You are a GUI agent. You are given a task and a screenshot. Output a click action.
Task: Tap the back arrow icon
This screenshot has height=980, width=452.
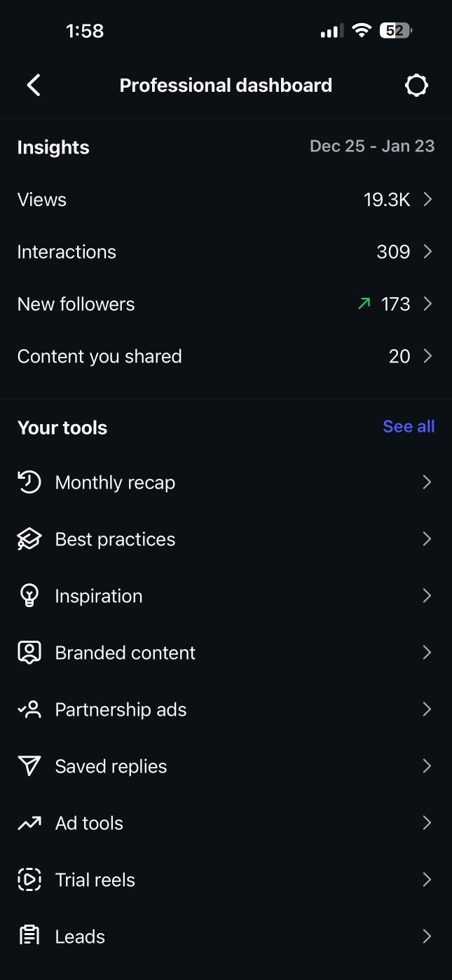point(34,86)
